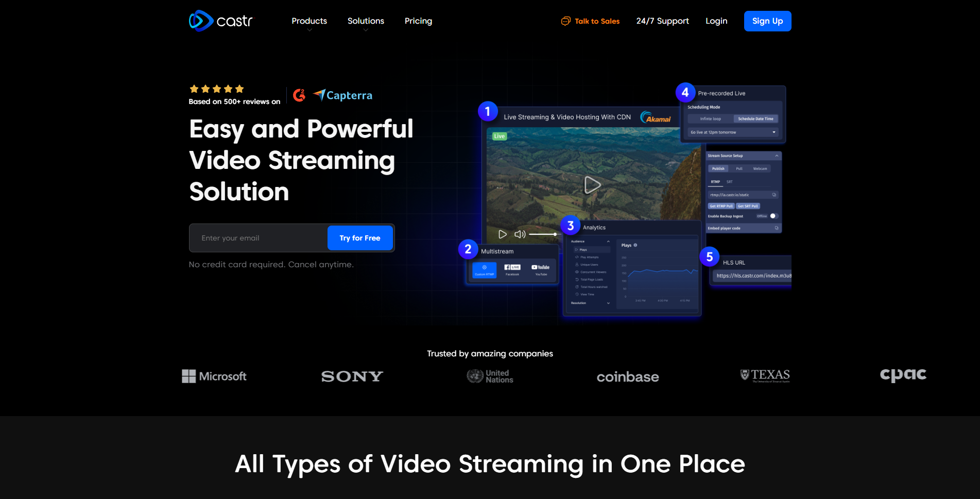
Task: Choose the Schedule Date Time mode
Action: coord(755,119)
